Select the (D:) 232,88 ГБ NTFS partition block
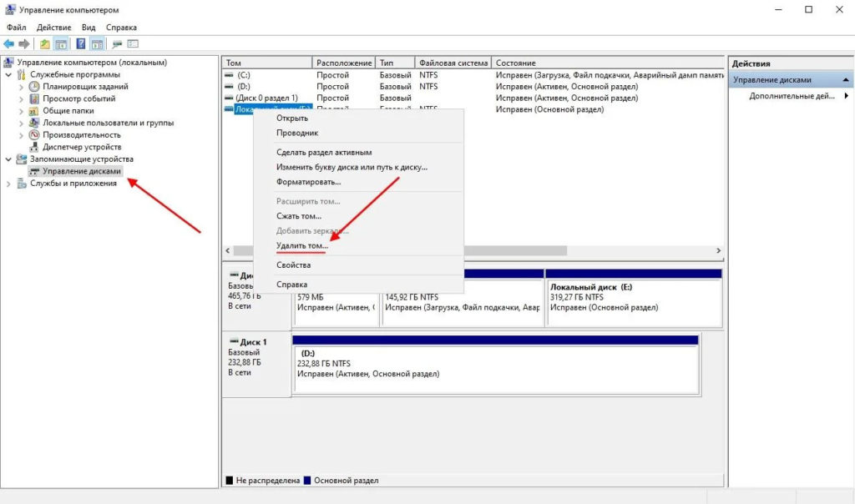855x504 pixels. click(496, 364)
